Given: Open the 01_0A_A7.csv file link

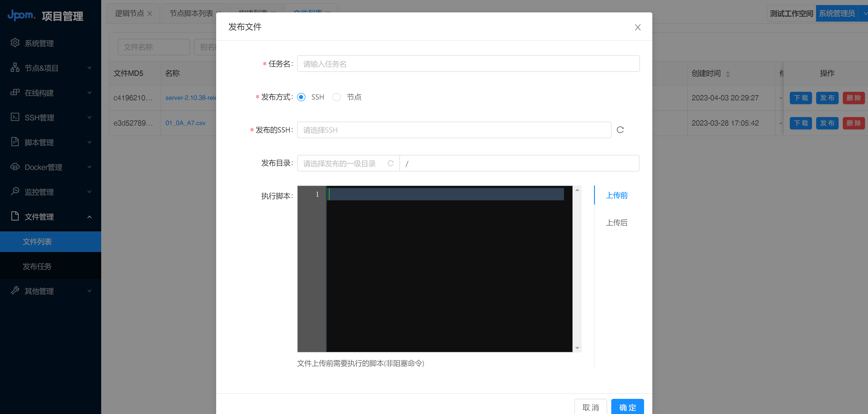Looking at the screenshot, I should click(x=185, y=123).
